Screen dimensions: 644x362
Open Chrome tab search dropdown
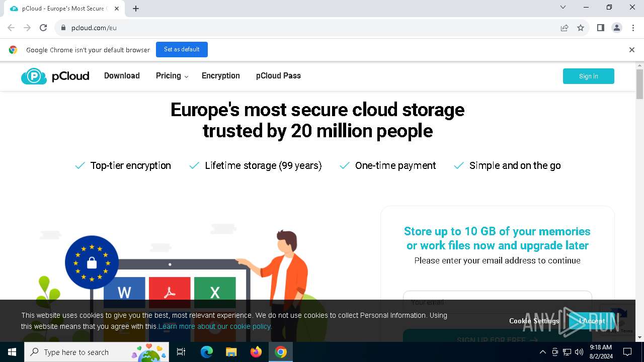click(x=563, y=8)
